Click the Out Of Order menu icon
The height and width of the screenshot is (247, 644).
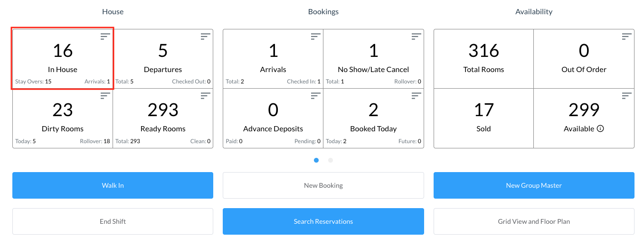(626, 37)
